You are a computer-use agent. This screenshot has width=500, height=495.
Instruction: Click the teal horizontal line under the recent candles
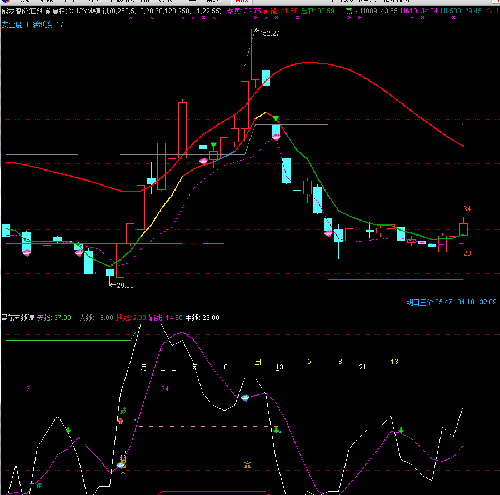point(395,279)
